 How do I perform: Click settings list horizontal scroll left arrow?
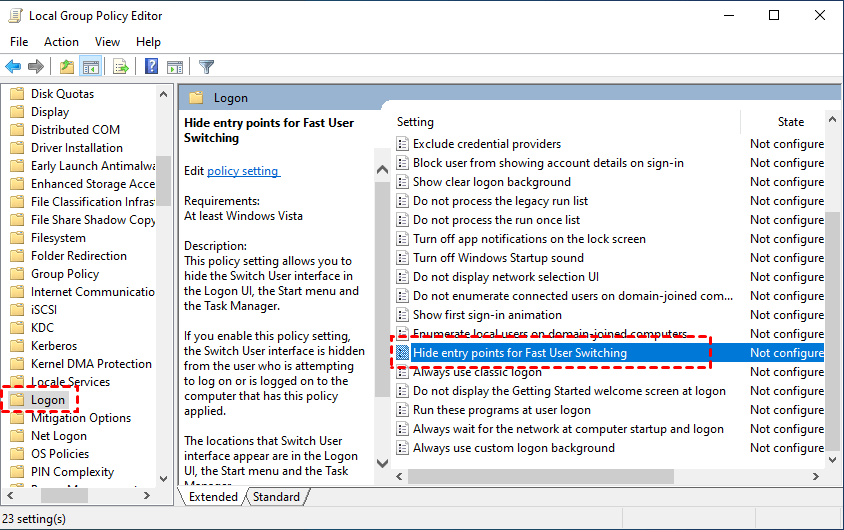pos(399,476)
